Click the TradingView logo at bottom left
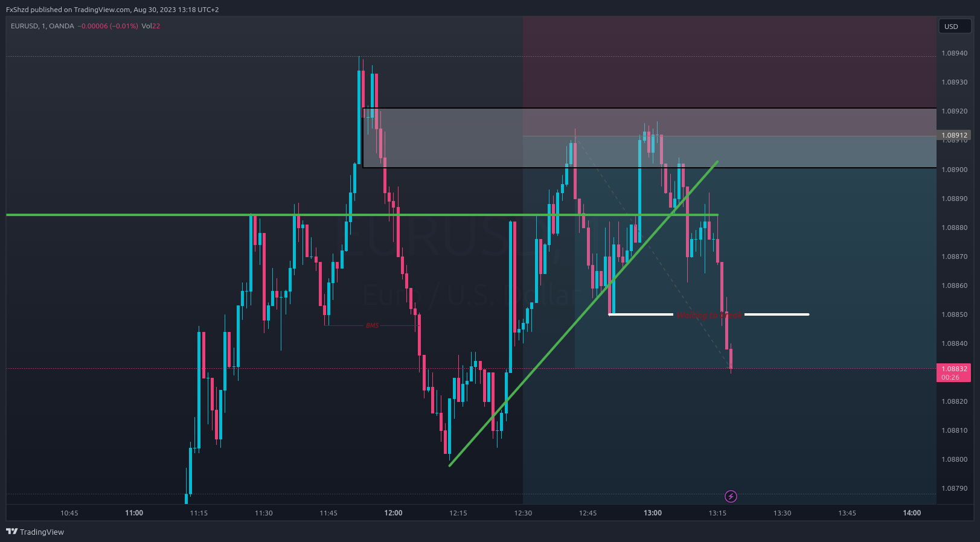 point(35,532)
